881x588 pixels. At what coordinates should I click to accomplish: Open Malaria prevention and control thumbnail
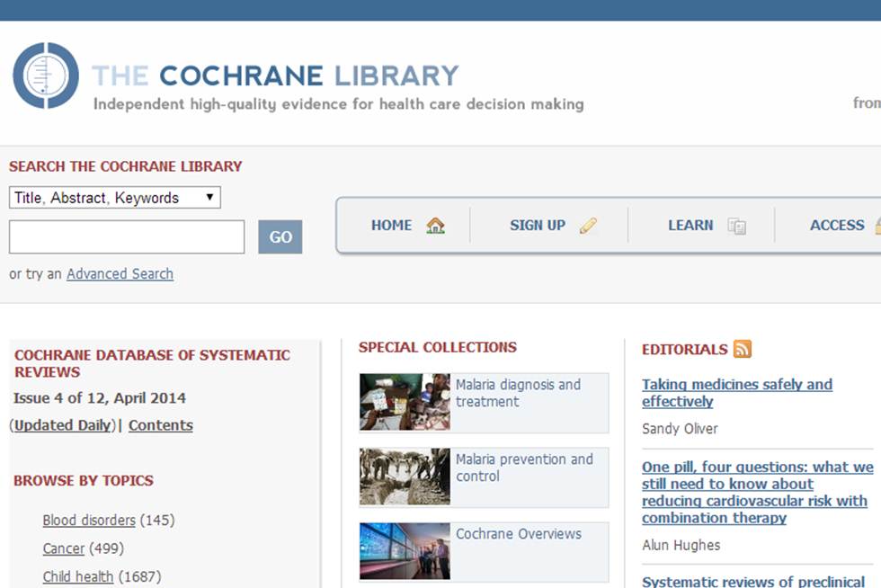pyautogui.click(x=405, y=477)
